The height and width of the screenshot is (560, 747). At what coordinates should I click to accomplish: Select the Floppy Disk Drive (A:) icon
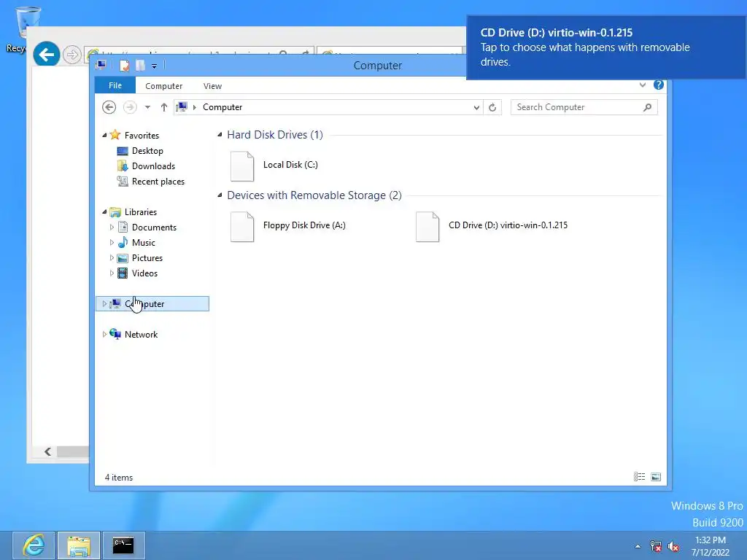tap(242, 226)
